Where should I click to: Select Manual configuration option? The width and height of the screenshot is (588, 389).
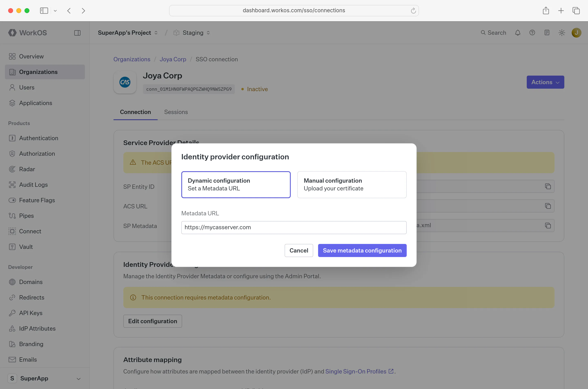[x=352, y=184]
